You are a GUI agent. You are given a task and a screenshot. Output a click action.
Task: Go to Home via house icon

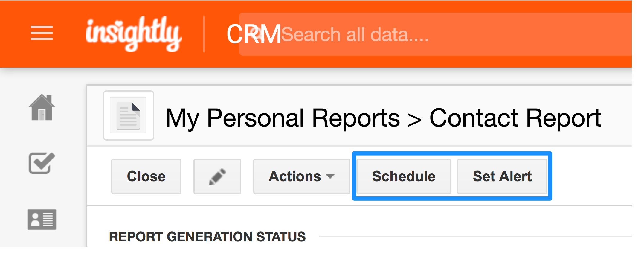[x=42, y=107]
